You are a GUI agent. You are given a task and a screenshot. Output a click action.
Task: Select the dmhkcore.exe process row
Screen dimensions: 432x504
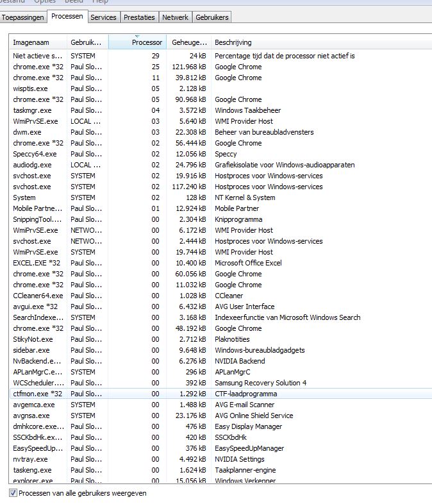[x=220, y=426]
